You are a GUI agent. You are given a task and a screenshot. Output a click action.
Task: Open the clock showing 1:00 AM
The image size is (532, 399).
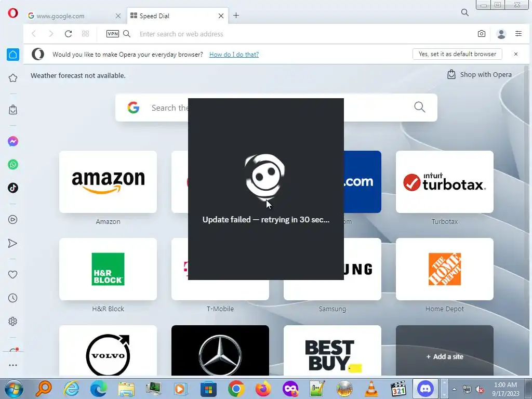(x=506, y=389)
